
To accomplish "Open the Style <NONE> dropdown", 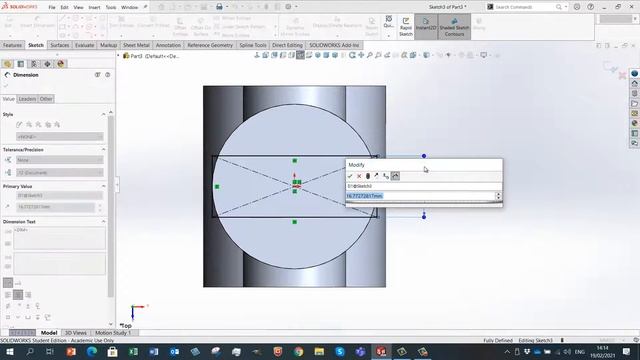I will [60, 137].
